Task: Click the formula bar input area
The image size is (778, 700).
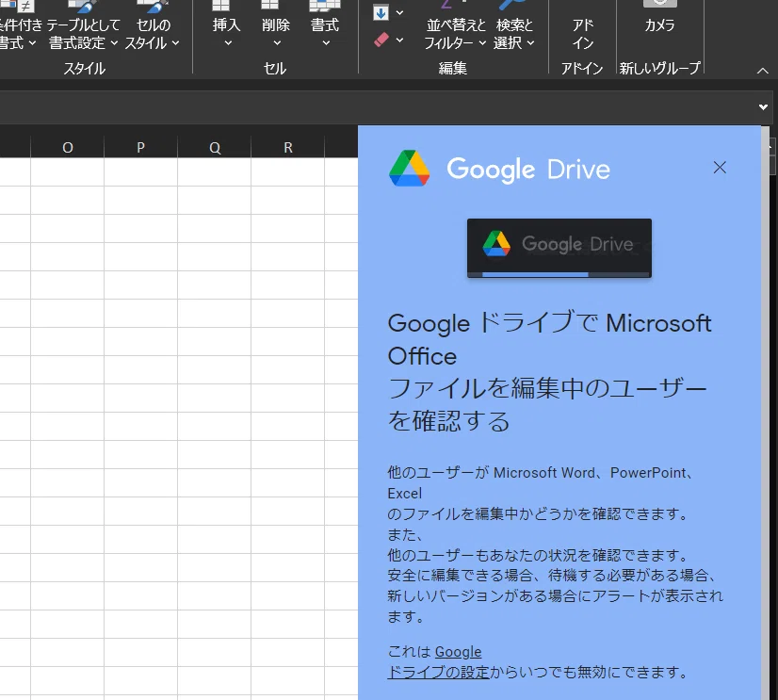Action: [x=377, y=106]
